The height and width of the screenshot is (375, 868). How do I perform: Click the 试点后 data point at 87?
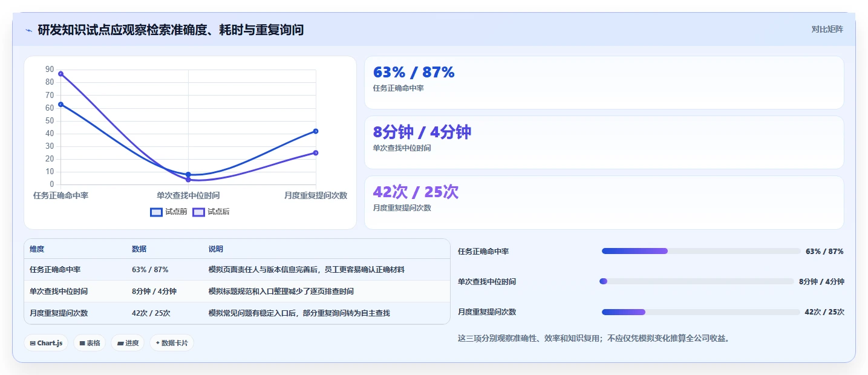[x=60, y=74]
